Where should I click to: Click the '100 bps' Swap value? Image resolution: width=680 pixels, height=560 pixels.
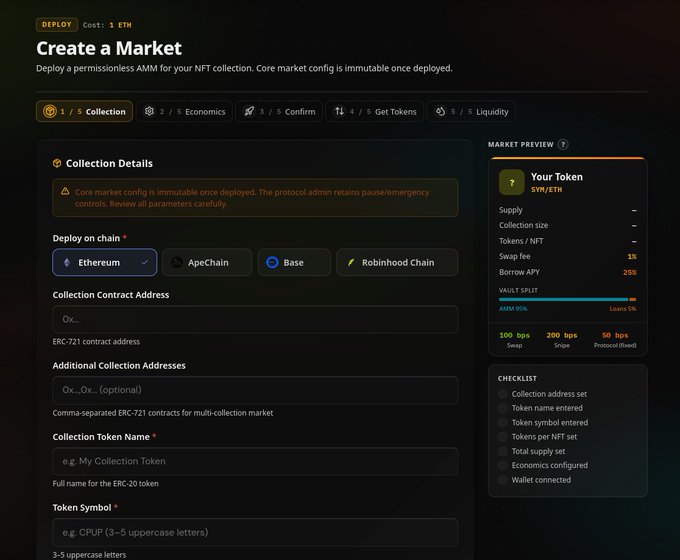[x=514, y=335]
